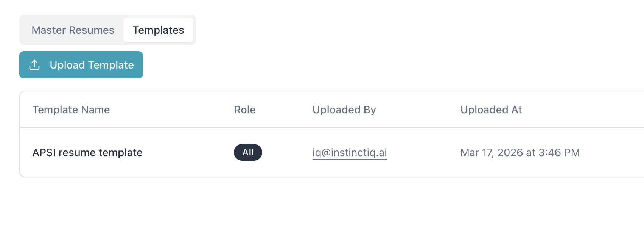Click the Upload Template button label
Screen dimensions: 644x252
click(92, 65)
